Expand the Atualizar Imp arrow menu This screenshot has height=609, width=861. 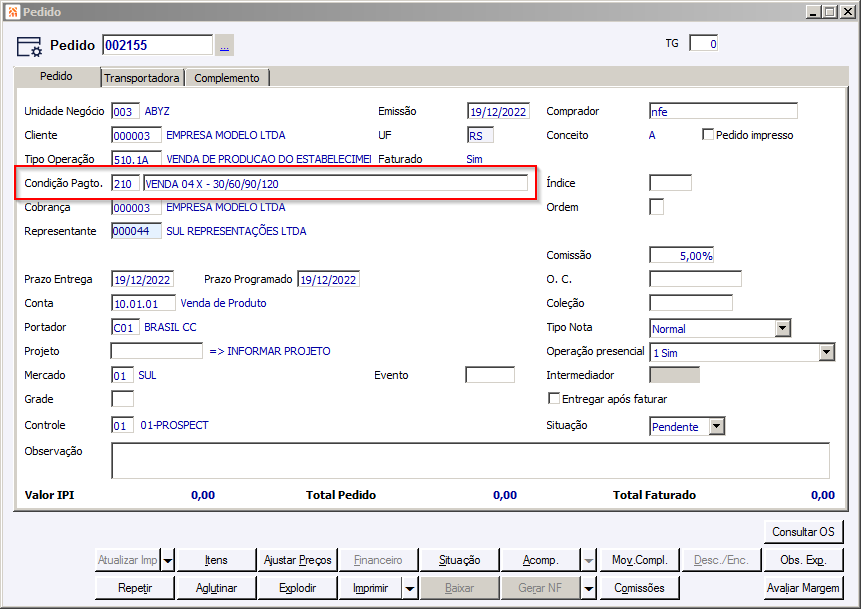click(x=168, y=560)
